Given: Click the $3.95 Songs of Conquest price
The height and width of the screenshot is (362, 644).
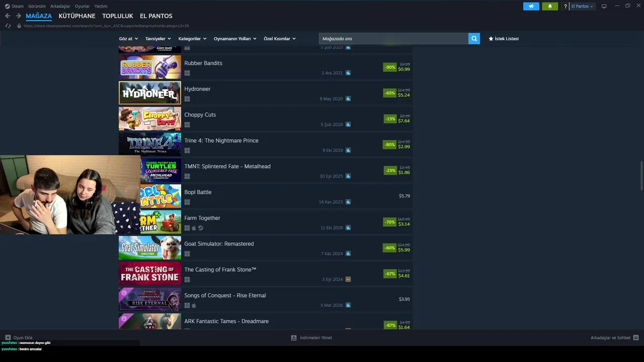Looking at the screenshot, I should [405, 299].
